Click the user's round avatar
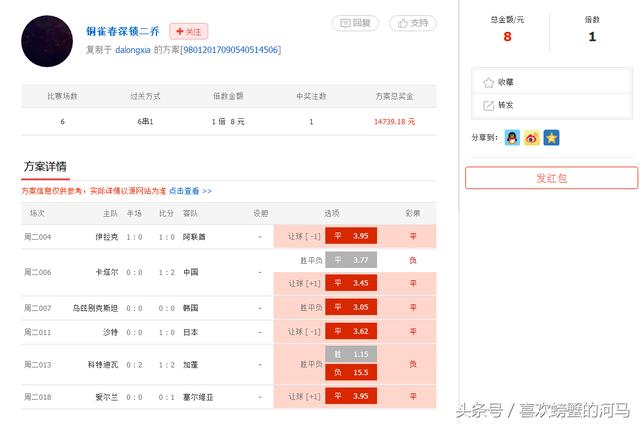Image resolution: width=640 pixels, height=424 pixels. [47, 41]
